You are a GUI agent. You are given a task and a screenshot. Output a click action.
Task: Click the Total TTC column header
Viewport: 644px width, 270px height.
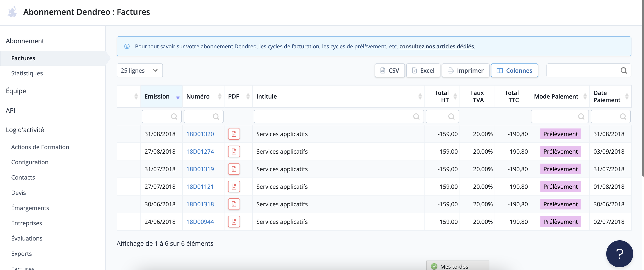[x=512, y=96]
